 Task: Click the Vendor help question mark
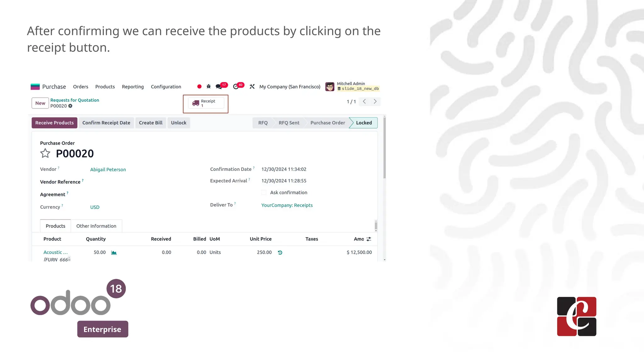pyautogui.click(x=58, y=168)
